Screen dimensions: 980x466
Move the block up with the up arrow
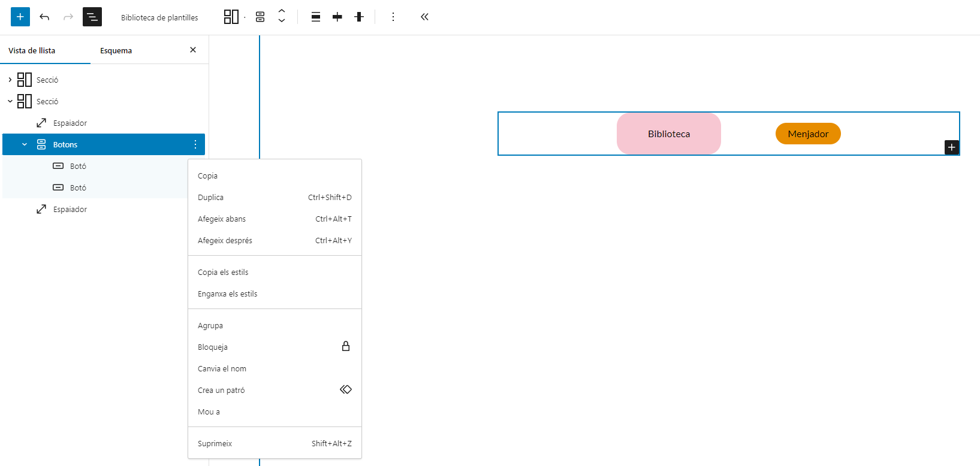pyautogui.click(x=282, y=11)
